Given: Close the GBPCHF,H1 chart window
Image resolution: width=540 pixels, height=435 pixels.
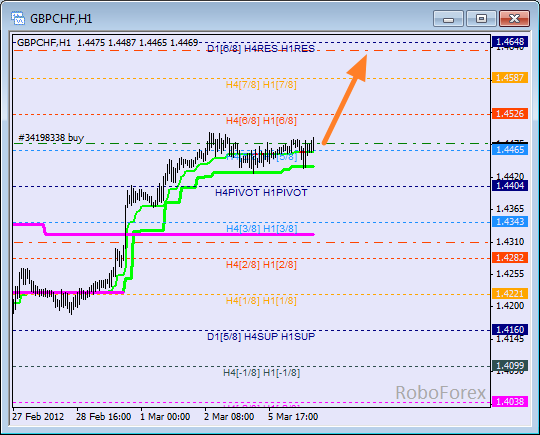Looking at the screenshot, I should pyautogui.click(x=514, y=19).
